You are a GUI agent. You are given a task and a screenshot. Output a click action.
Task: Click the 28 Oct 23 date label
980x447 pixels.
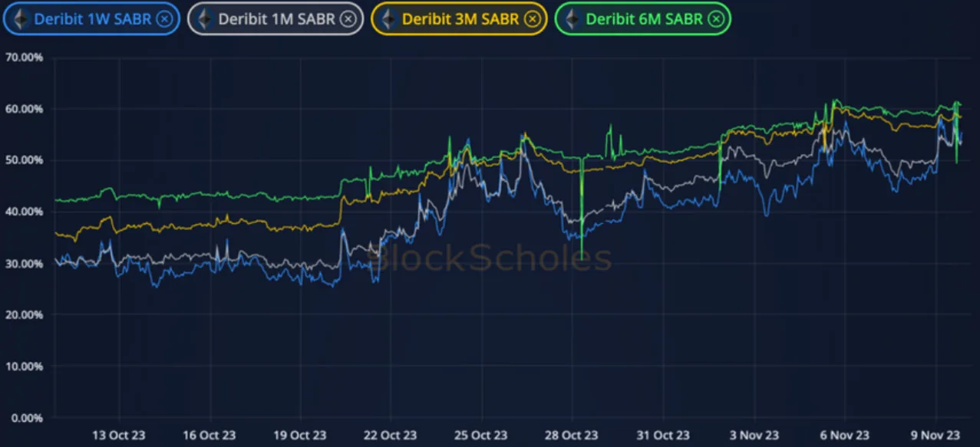pos(572,435)
